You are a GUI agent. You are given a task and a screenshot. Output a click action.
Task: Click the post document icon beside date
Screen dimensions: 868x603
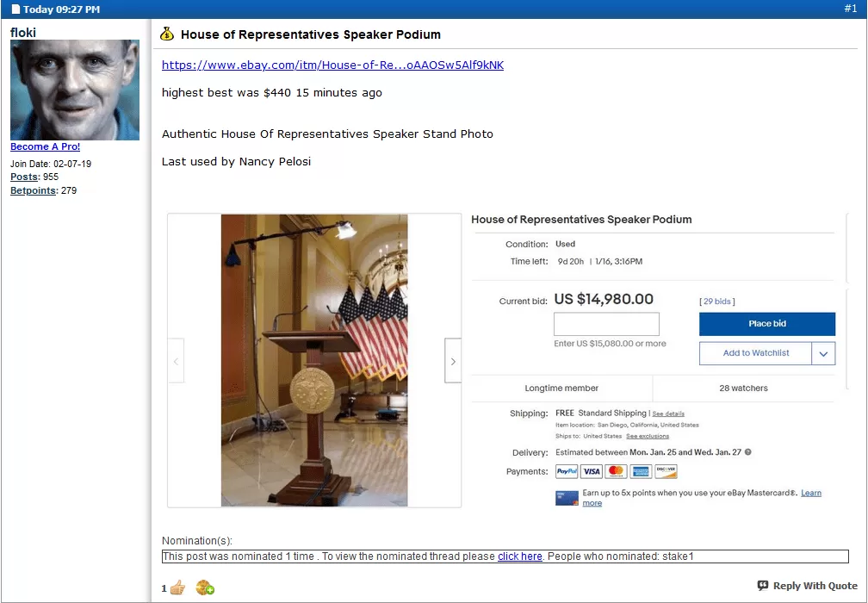15,9
